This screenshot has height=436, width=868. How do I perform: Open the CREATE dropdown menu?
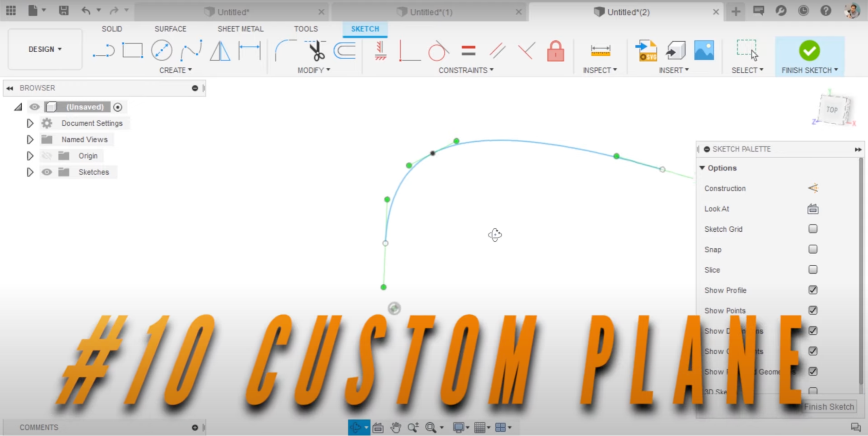175,70
